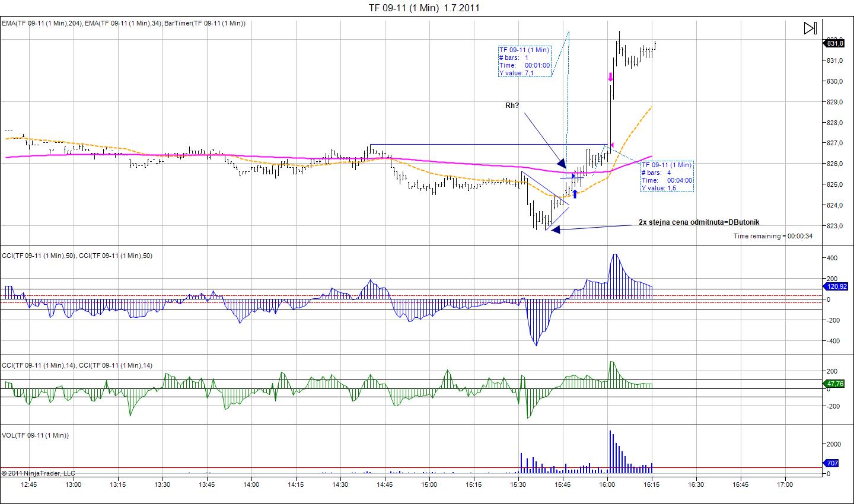Click the volume value marker 707

coord(831,463)
